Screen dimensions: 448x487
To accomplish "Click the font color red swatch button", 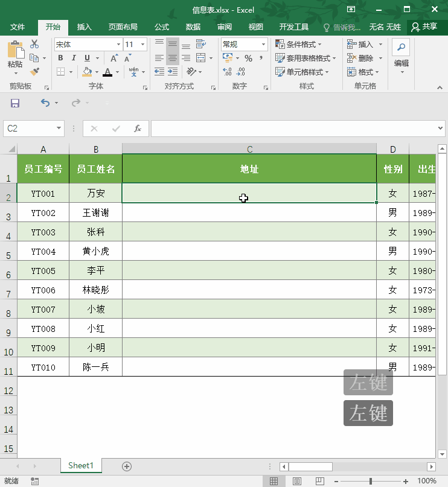I will pos(107,72).
